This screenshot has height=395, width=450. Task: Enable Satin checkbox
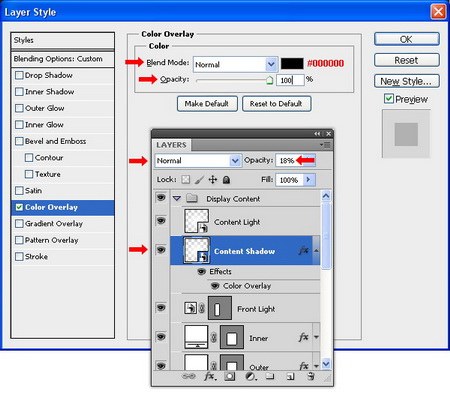point(19,191)
